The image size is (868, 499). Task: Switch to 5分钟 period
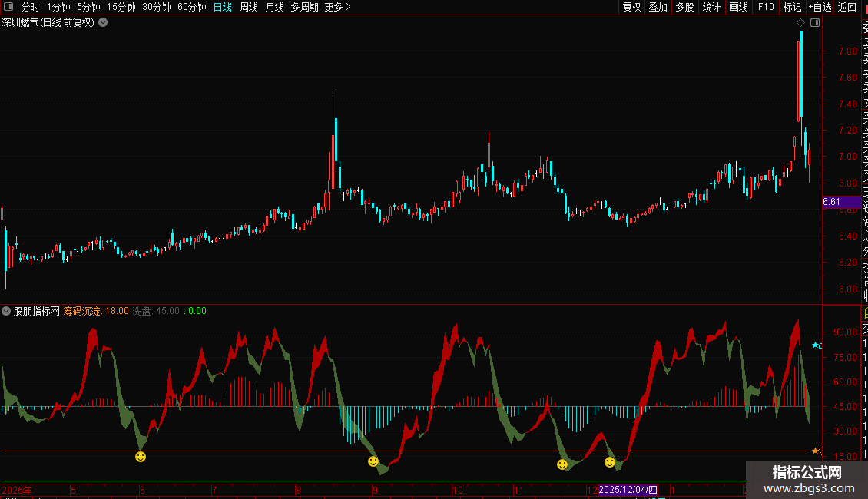coord(88,7)
